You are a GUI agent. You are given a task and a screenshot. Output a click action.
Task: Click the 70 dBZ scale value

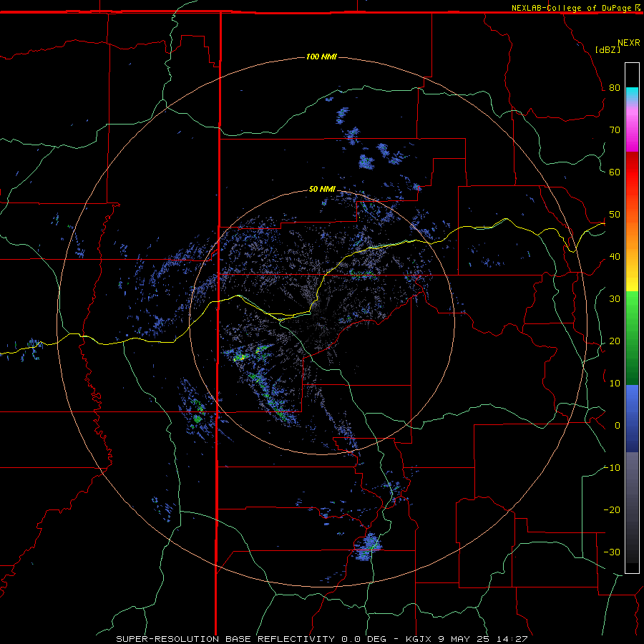point(615,130)
